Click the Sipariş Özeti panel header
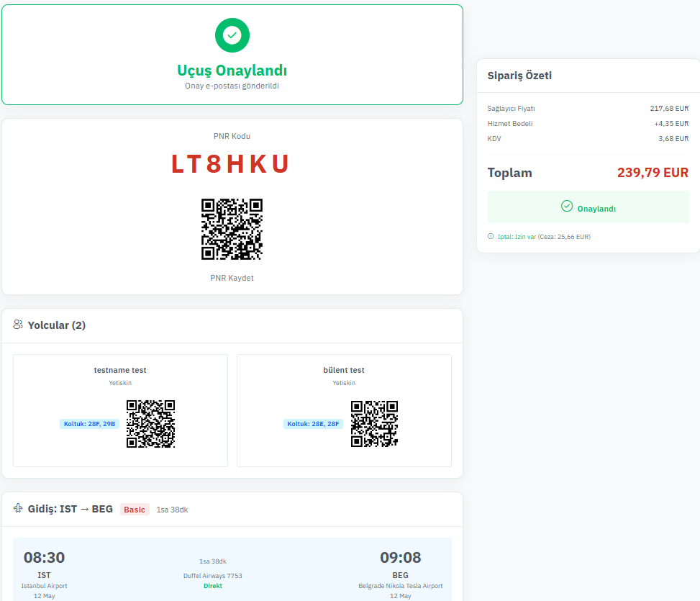 519,76
